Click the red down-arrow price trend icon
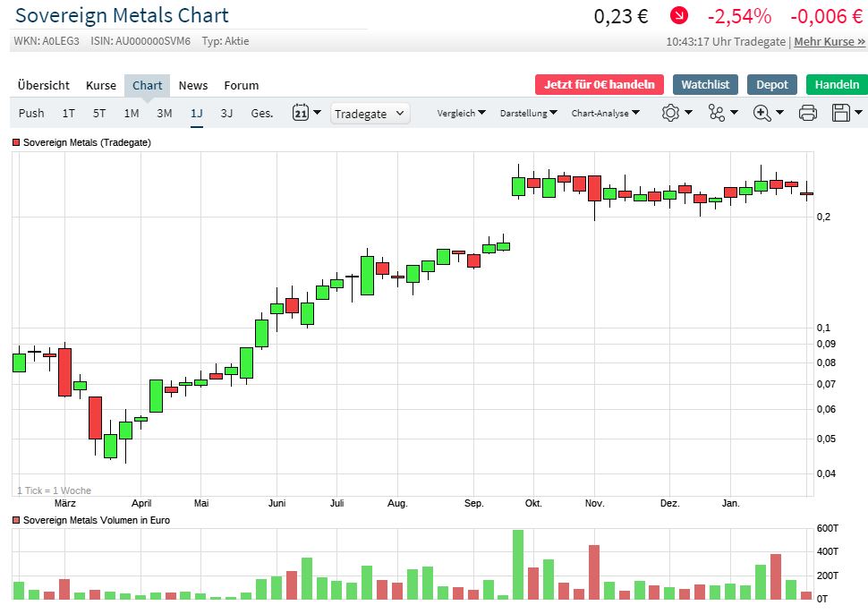 click(680, 16)
